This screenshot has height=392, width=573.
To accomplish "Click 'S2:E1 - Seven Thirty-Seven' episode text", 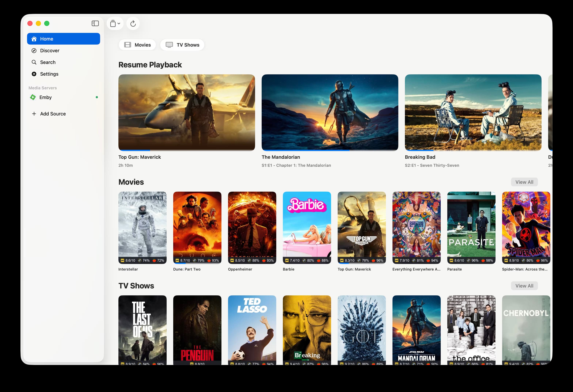I will [x=432, y=165].
